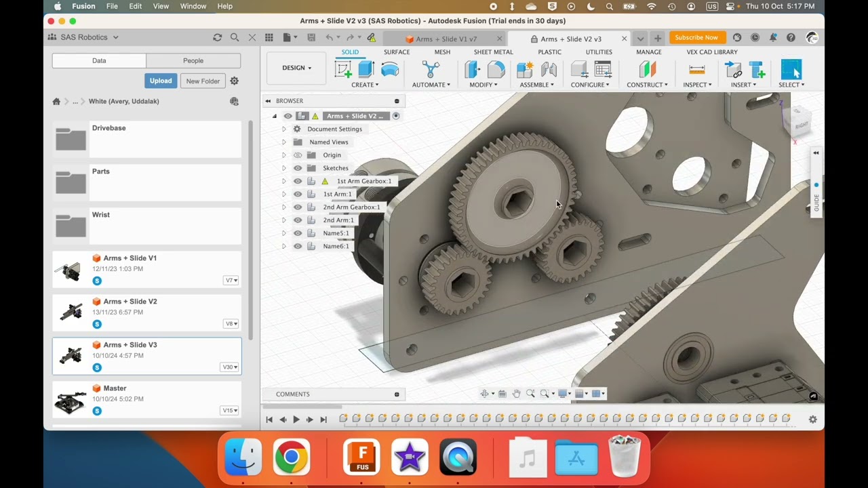868x488 pixels.
Task: Hide the Name6:1 component
Action: coord(298,246)
